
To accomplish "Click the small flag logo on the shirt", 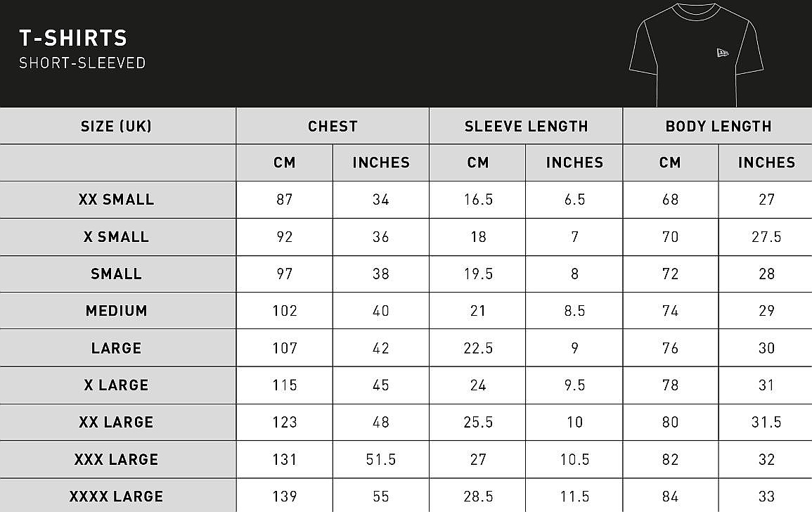I will pyautogui.click(x=722, y=53).
